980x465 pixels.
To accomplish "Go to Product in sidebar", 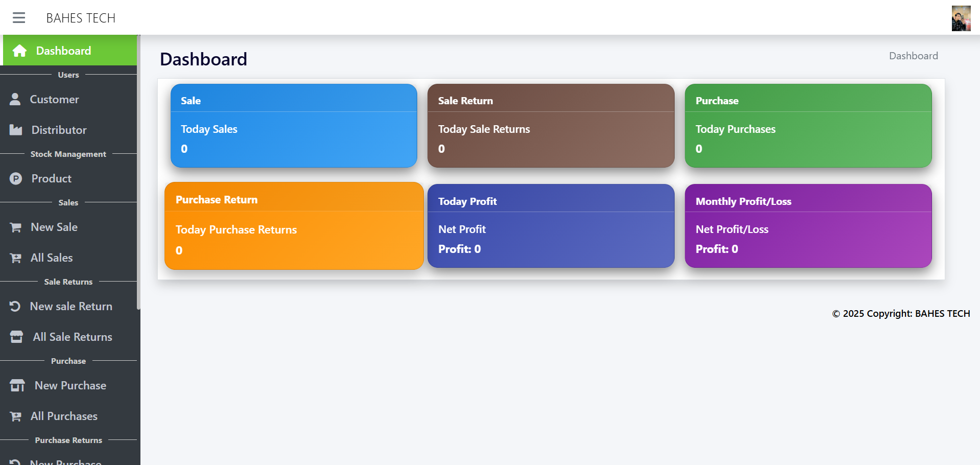I will click(x=68, y=178).
